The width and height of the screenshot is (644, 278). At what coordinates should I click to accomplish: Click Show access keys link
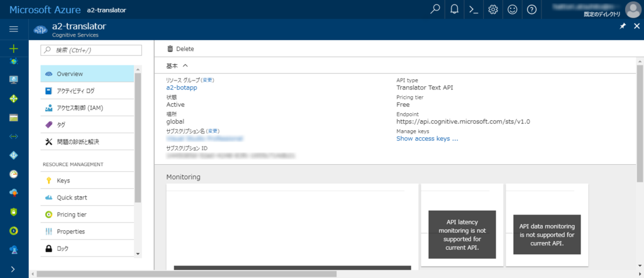pos(427,138)
